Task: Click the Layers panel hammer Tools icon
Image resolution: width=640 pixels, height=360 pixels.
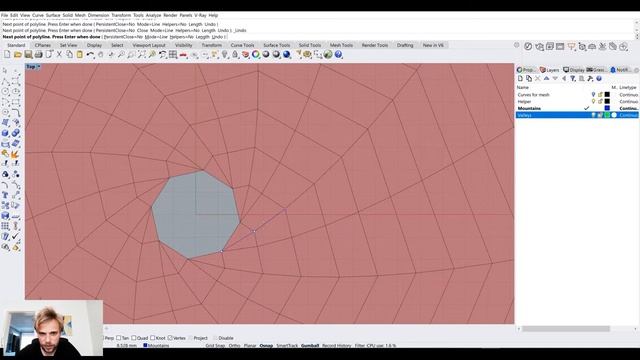Action: [590, 78]
